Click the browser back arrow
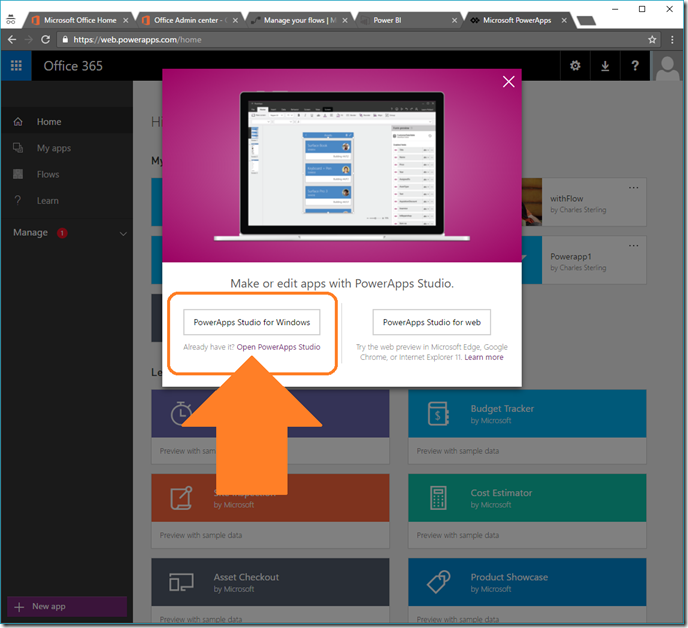 point(12,40)
